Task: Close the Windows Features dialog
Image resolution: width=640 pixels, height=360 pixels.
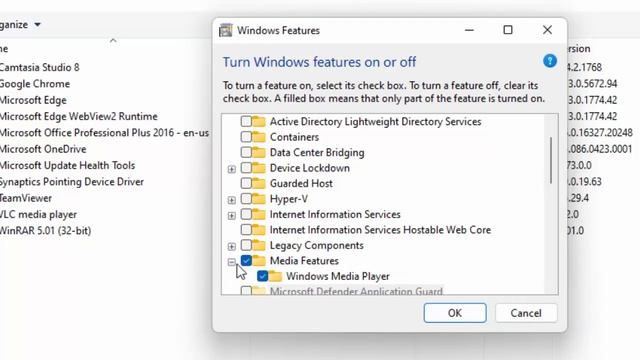Action: tap(547, 30)
